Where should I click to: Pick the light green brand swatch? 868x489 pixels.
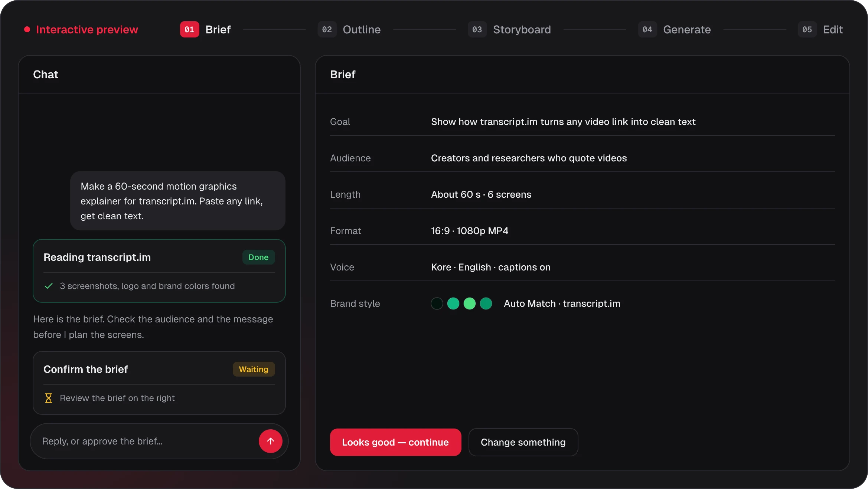tap(470, 303)
